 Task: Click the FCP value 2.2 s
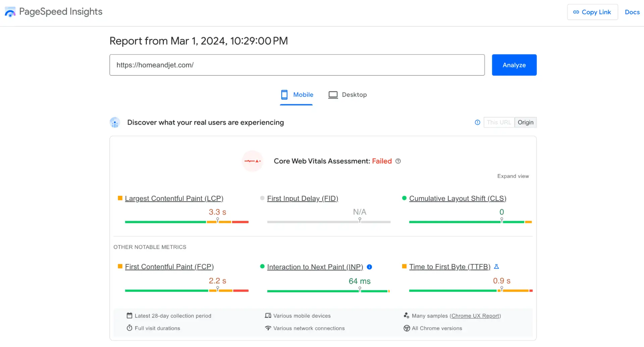[217, 281]
